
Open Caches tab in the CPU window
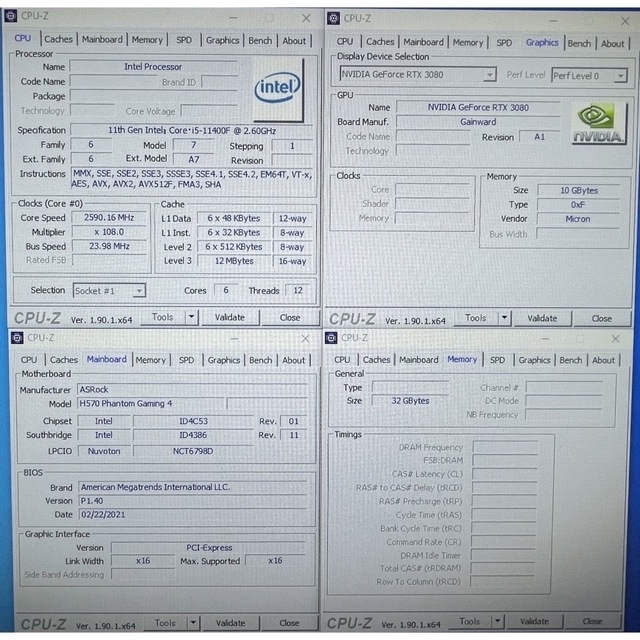(x=58, y=40)
